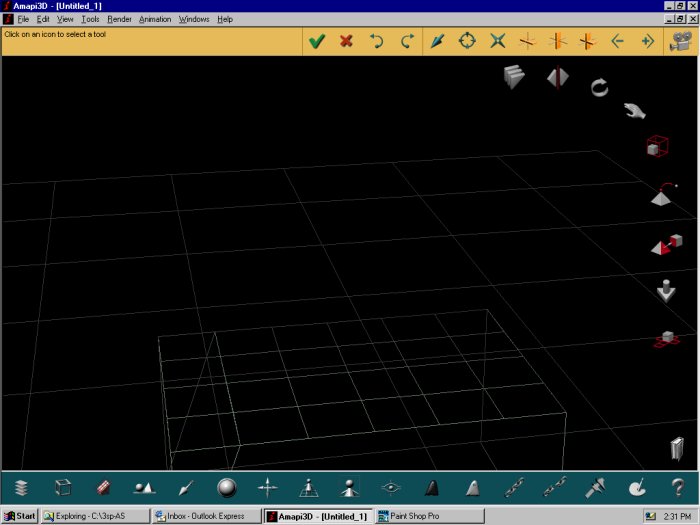Click the Amapi3D [Untitled_1] taskbar button
The image size is (700, 525).
tap(318, 516)
